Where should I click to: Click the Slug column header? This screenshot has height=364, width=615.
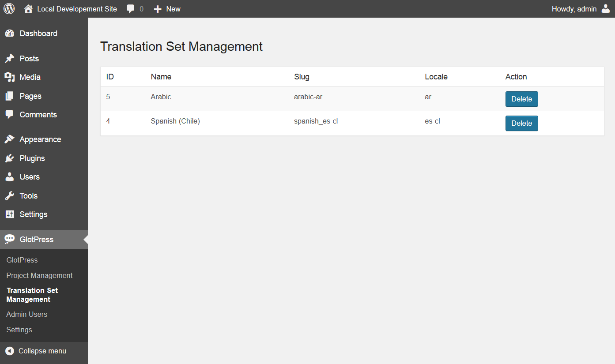302,77
